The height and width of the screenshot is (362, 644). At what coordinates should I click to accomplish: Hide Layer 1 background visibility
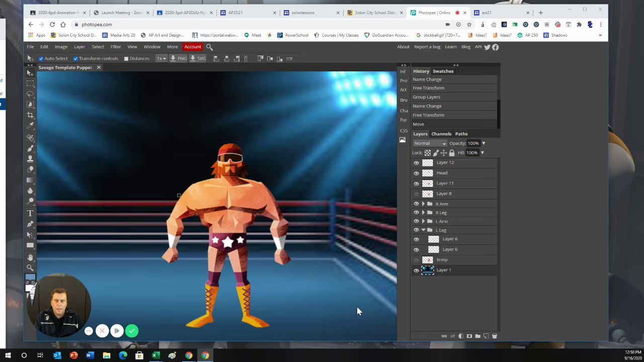click(x=416, y=270)
